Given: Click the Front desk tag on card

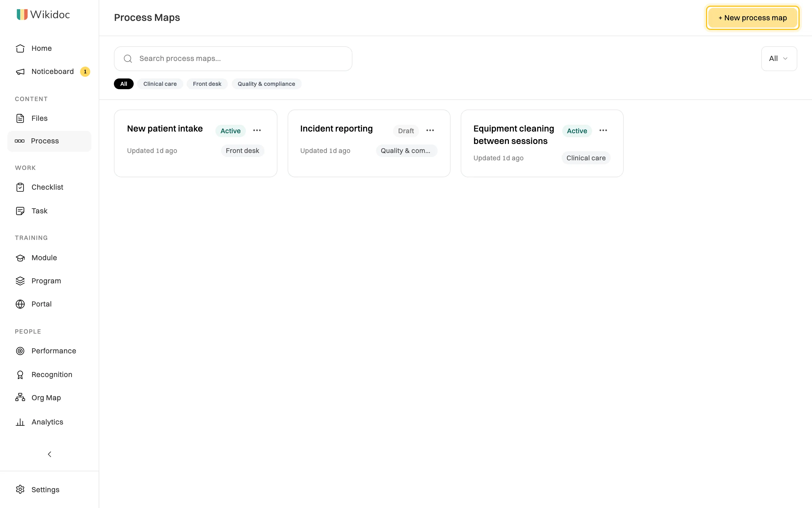Looking at the screenshot, I should click(x=242, y=151).
